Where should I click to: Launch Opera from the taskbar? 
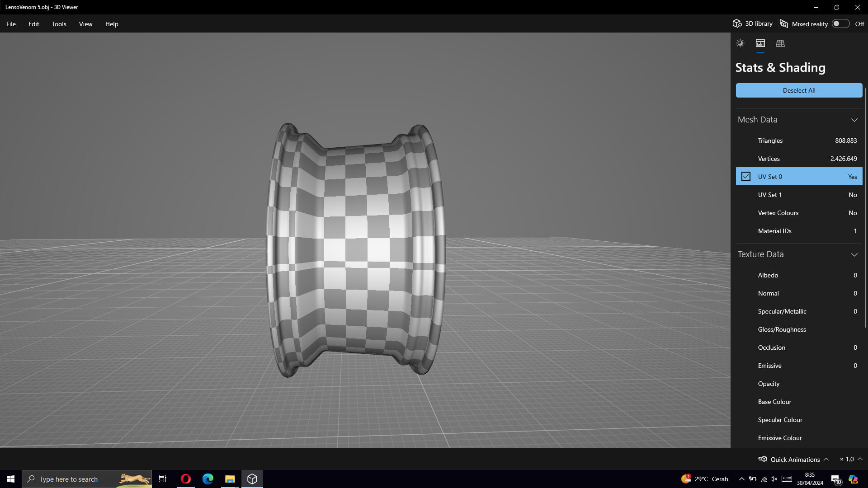[186, 479]
